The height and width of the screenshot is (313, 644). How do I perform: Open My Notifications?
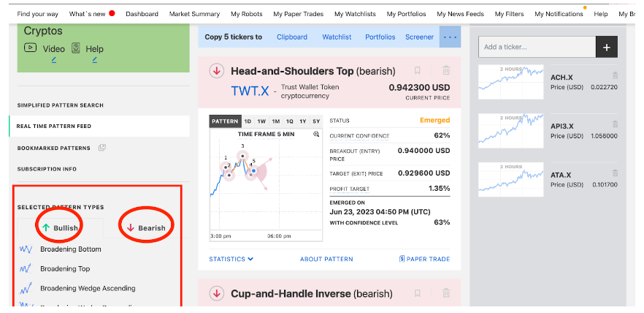[559, 14]
